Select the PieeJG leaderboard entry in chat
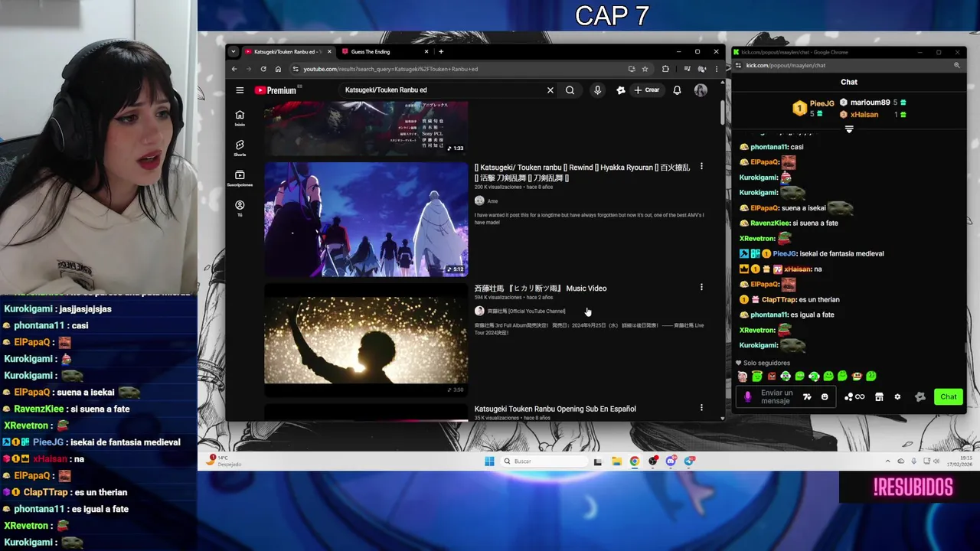This screenshot has height=551, width=980. point(813,108)
